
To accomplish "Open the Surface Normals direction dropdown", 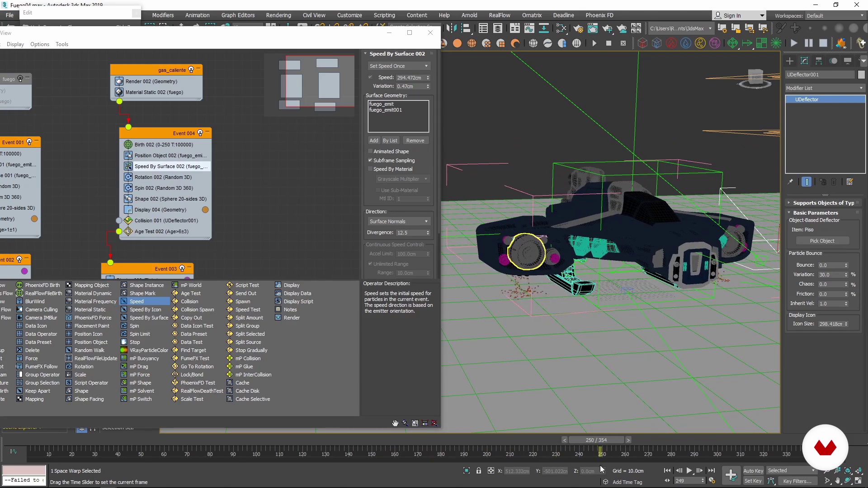I will point(398,221).
